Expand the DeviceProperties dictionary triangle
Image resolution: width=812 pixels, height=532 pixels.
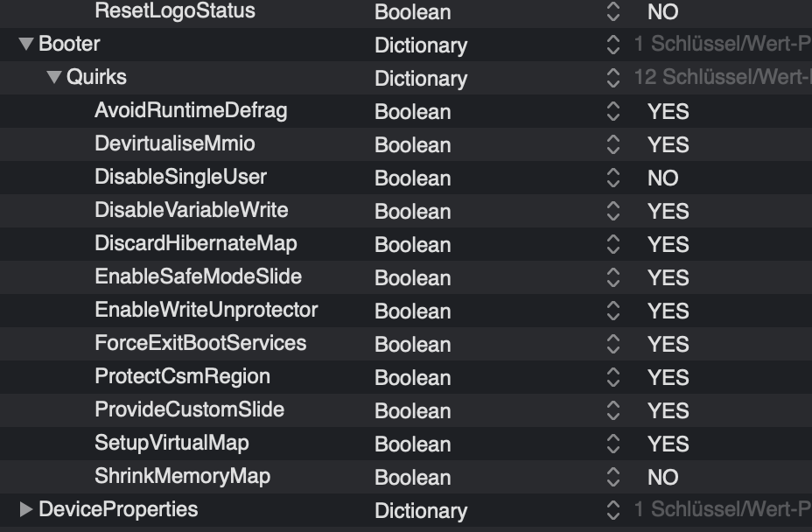[x=25, y=509]
